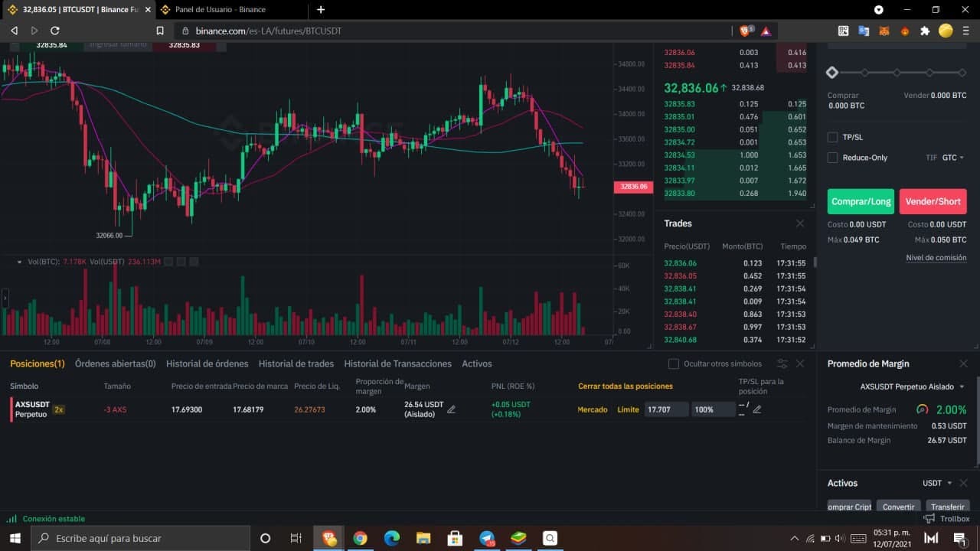Click order size slider start handle
The image size is (980, 551).
(832, 73)
